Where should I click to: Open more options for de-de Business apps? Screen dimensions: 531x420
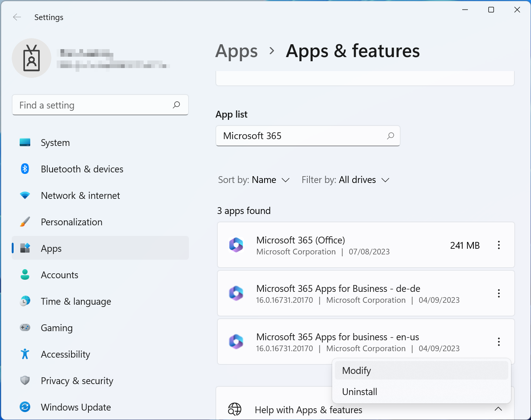point(499,293)
